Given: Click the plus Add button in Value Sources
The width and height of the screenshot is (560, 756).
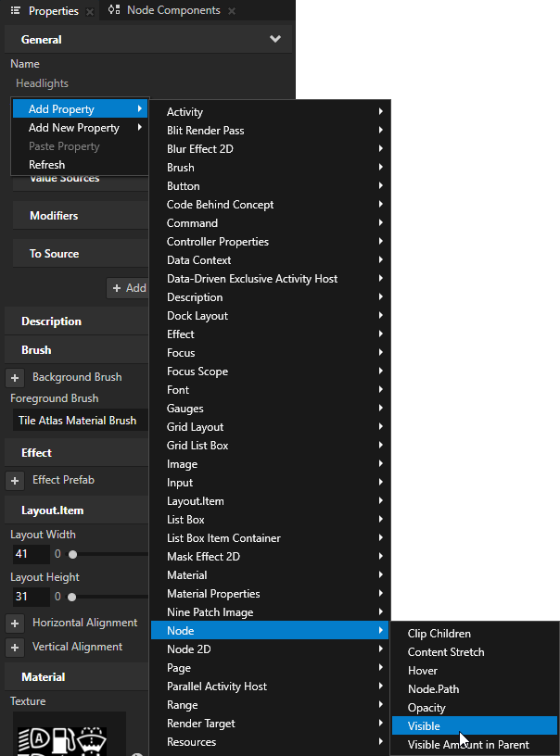Looking at the screenshot, I should point(127,288).
